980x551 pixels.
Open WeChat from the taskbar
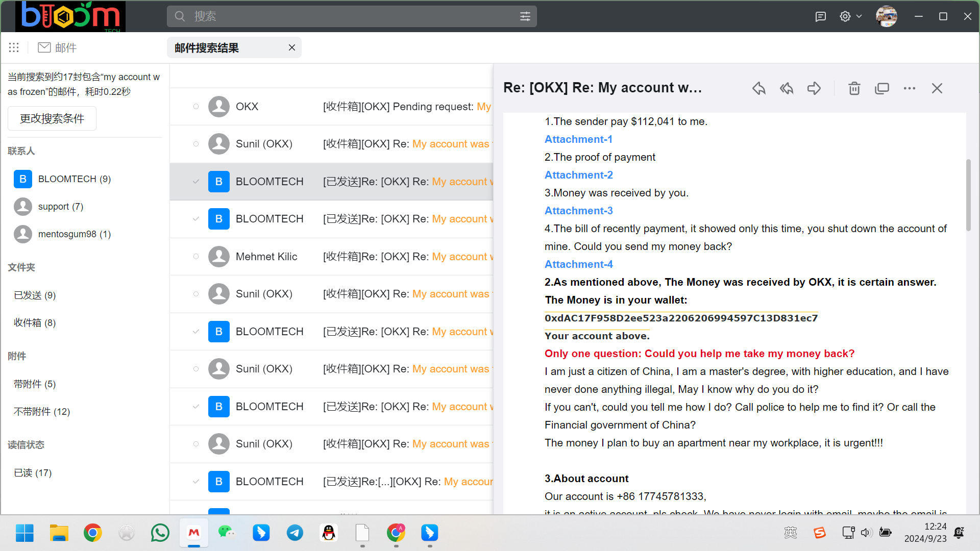(227, 533)
